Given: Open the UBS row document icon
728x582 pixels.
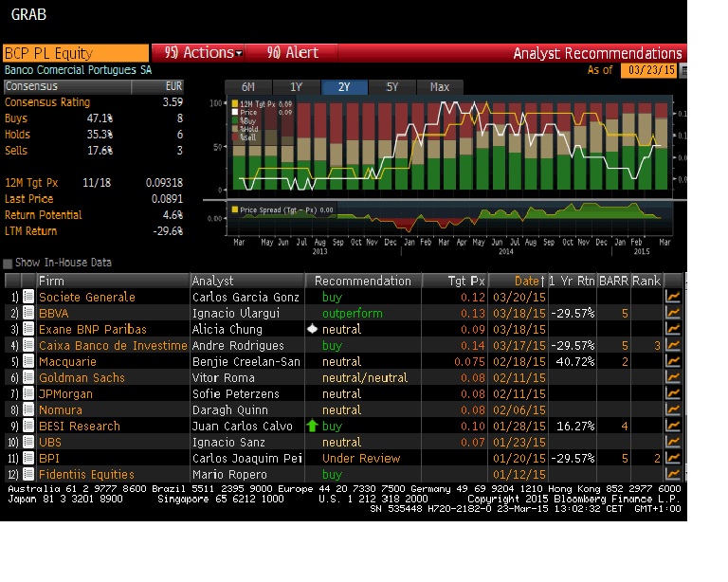Looking at the screenshot, I should click(x=27, y=443).
